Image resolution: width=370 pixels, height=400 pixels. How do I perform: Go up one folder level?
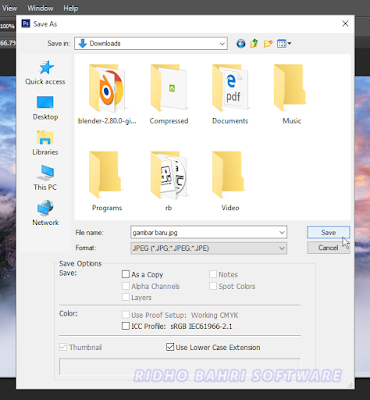254,44
